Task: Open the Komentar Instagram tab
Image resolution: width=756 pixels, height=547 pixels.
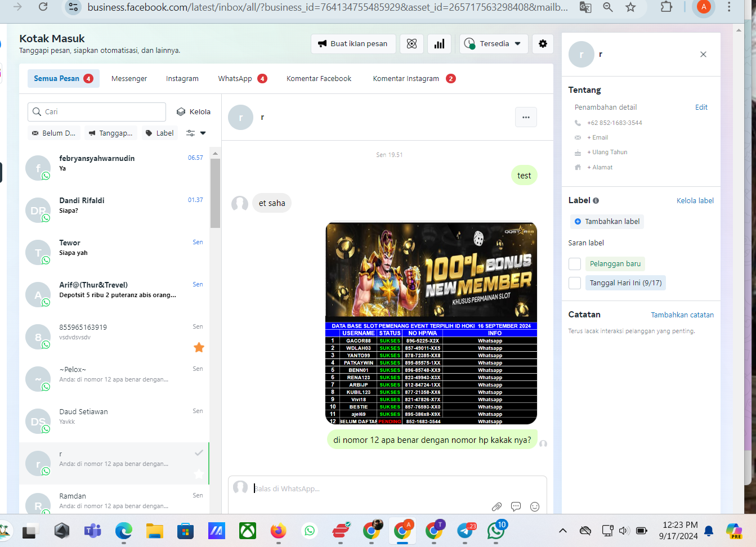Action: click(414, 79)
